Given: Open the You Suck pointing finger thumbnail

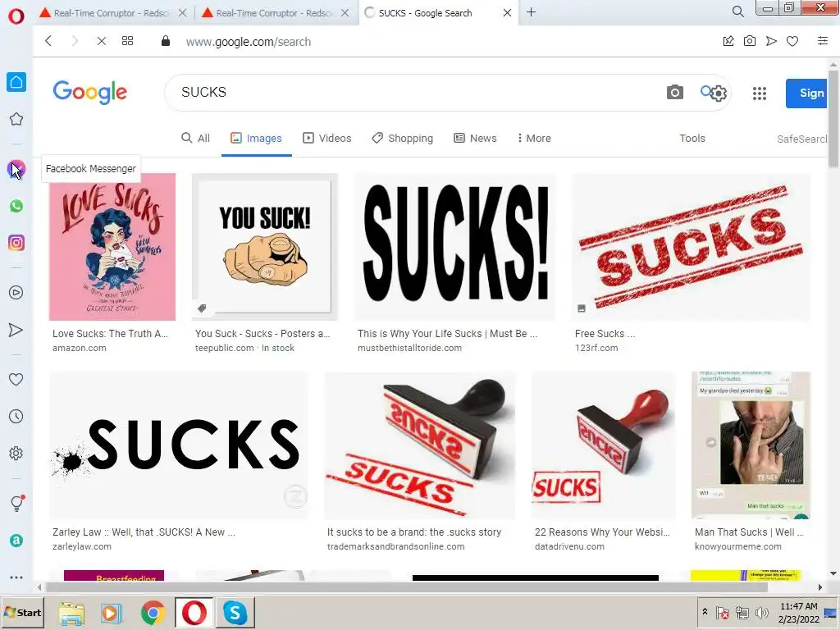Looking at the screenshot, I should click(x=265, y=247).
